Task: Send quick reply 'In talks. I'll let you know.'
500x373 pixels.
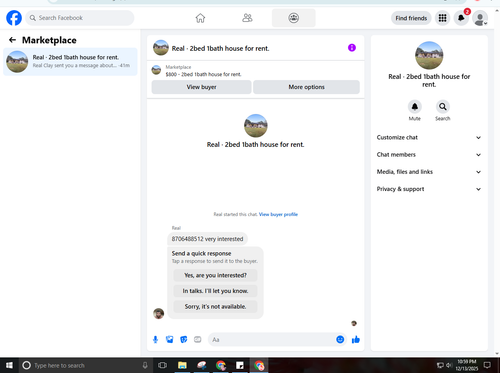Action: click(215, 291)
